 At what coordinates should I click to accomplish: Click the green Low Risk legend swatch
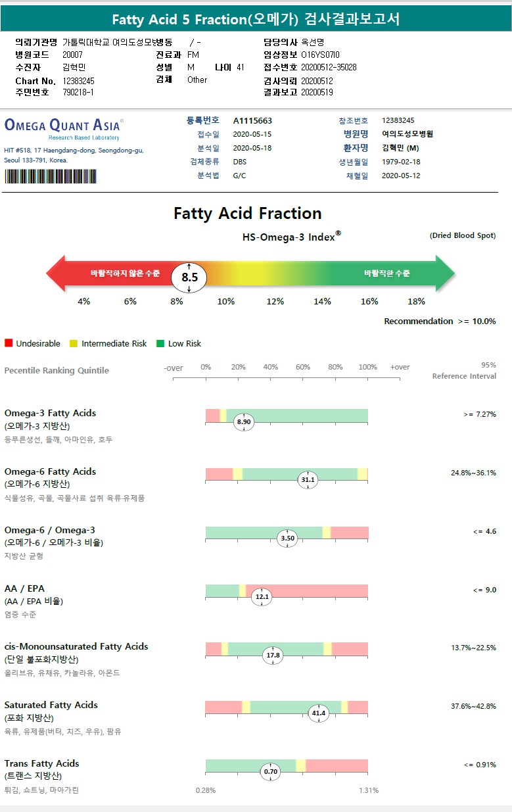pos(160,343)
